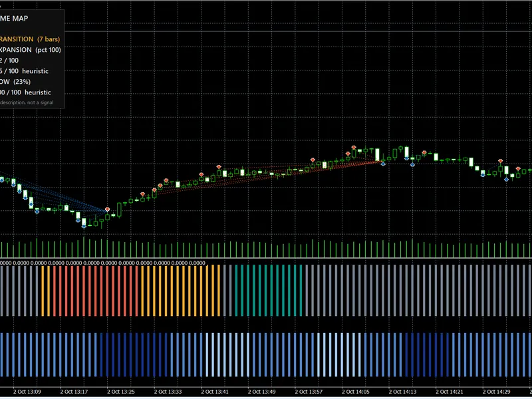The height and width of the screenshot is (399, 532).
Task: Click the "2 Oct 13:41" time axis label
Action: coord(215,392)
